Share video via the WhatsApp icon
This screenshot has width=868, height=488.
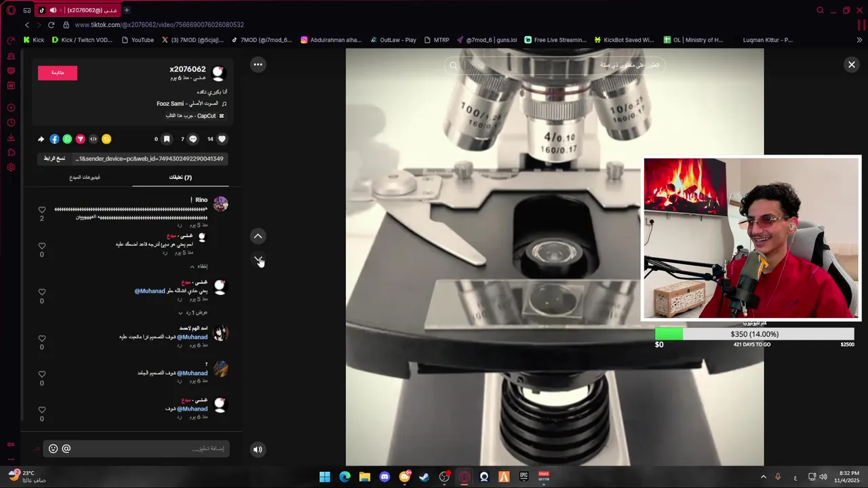click(x=67, y=139)
